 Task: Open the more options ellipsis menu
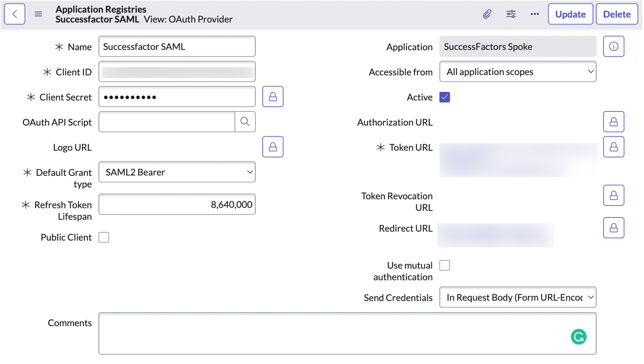click(535, 14)
